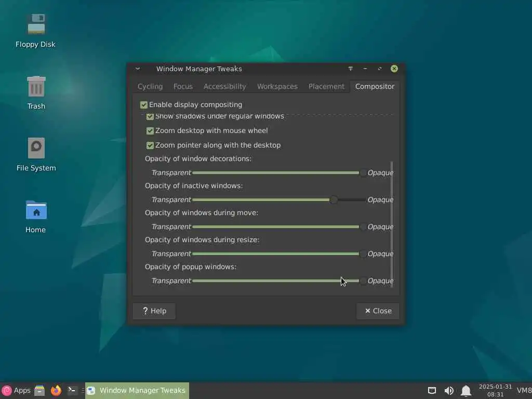Click the window decorations opacity slider
Screen dimensions: 532x399
click(279, 172)
